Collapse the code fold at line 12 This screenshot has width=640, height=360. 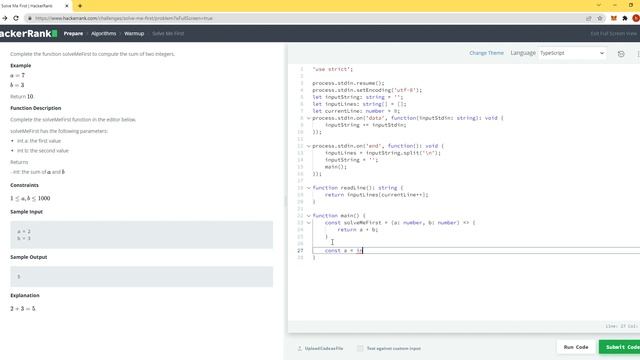click(309, 146)
